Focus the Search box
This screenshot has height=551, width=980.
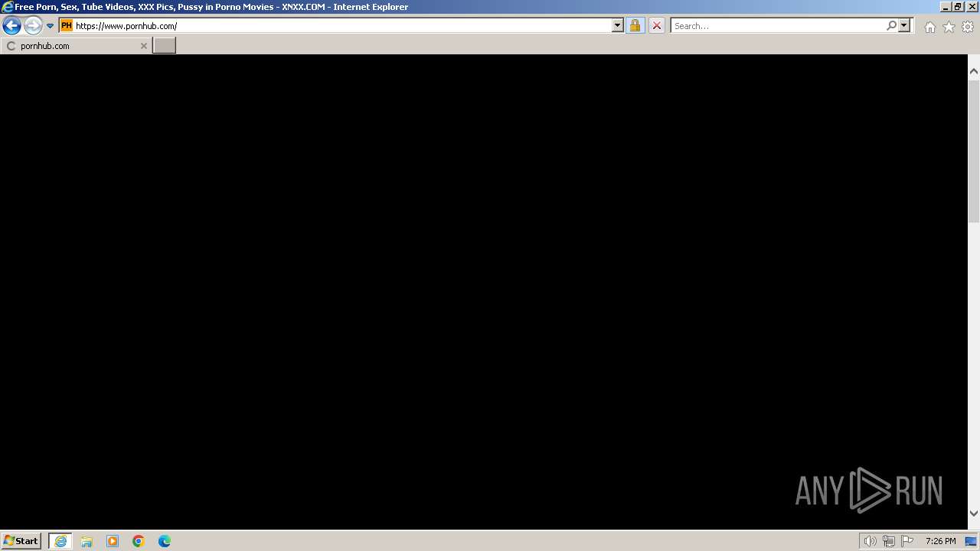778,26
